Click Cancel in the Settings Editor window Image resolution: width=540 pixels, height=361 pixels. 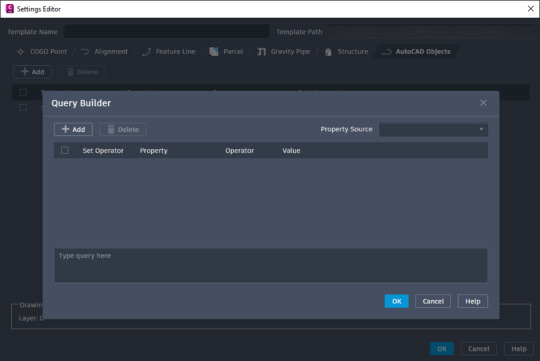[x=479, y=349]
